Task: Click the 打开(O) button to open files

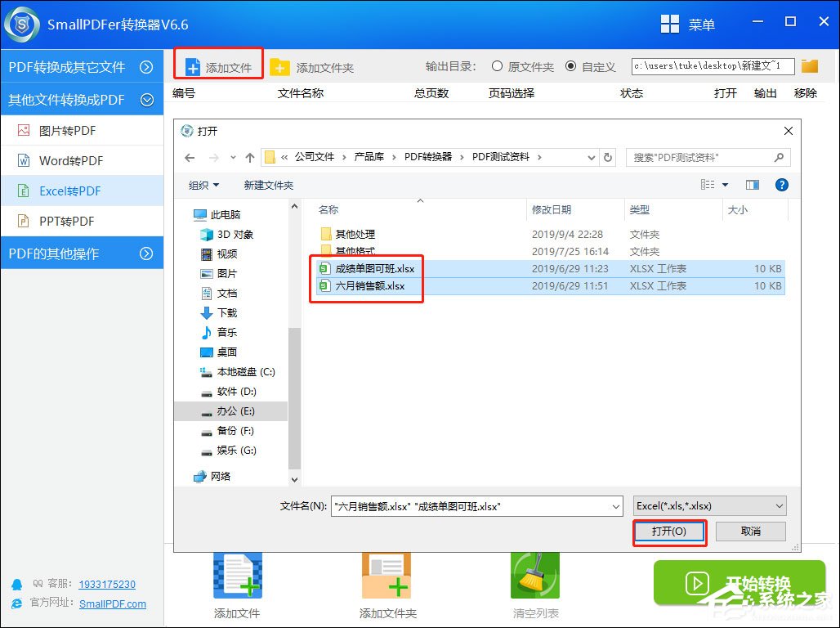Action: 669,532
